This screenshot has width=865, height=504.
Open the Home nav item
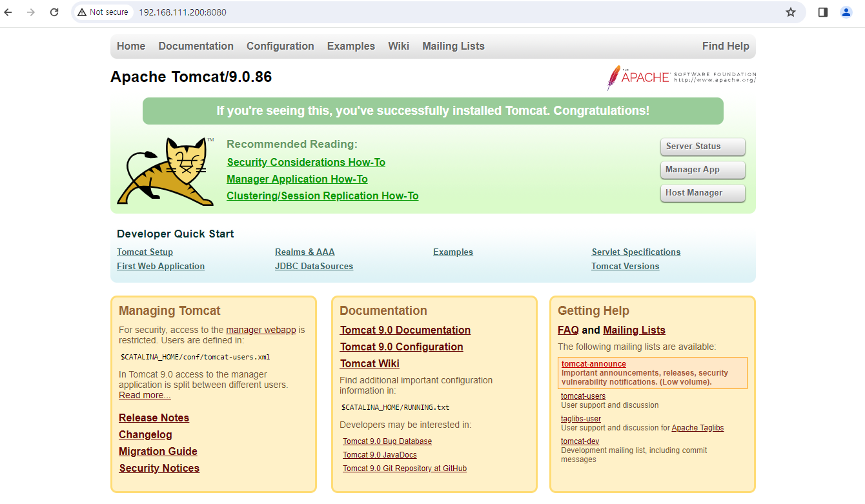(x=131, y=46)
